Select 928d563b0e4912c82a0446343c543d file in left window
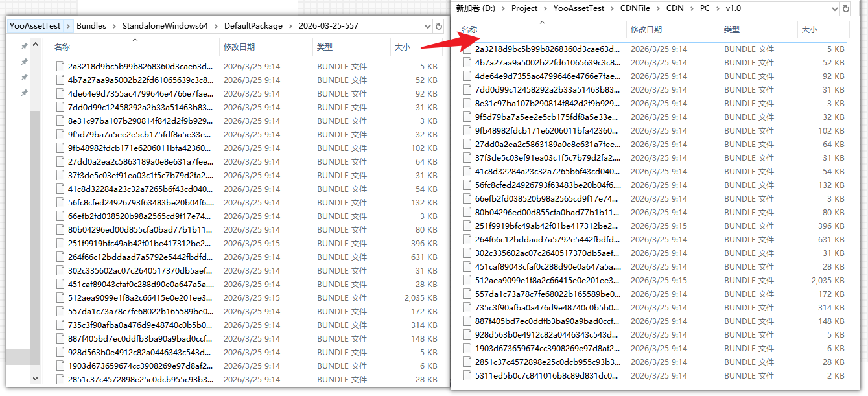Image resolution: width=868 pixels, height=396 pixels. coord(140,352)
